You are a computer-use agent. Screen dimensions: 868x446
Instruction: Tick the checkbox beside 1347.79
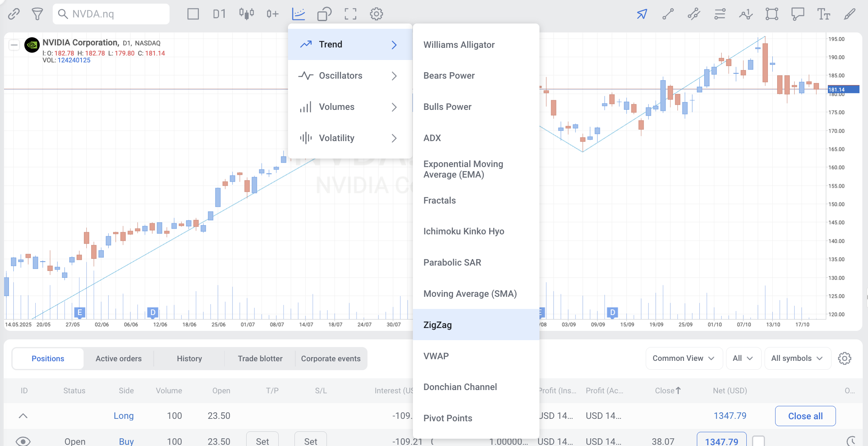(758, 441)
